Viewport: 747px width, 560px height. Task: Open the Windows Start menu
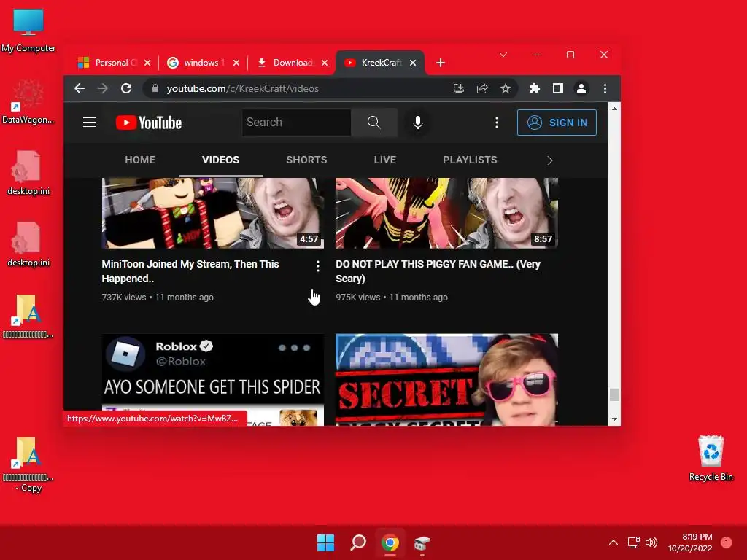326,542
